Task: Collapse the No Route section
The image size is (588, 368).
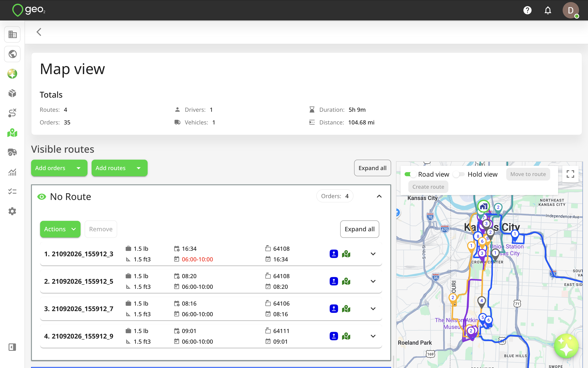Action: coord(379,196)
